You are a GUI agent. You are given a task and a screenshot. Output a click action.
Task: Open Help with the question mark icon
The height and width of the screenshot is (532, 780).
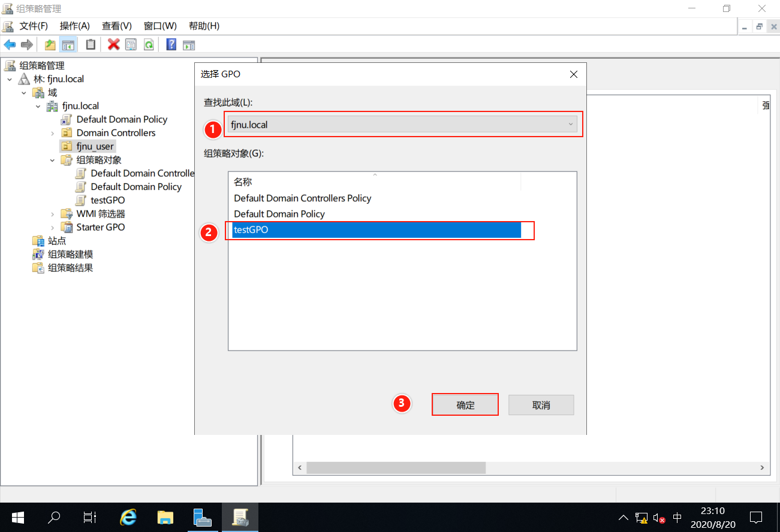(x=171, y=44)
